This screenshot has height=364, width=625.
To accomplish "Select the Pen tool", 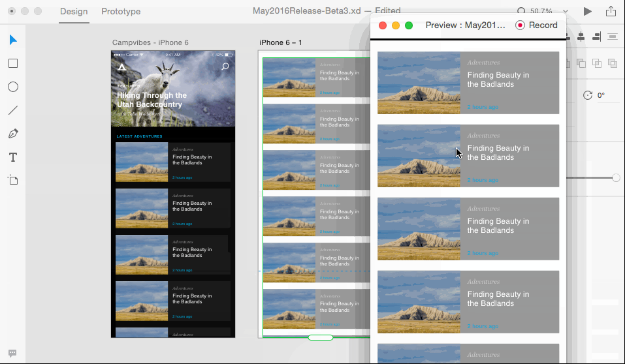I will (13, 134).
